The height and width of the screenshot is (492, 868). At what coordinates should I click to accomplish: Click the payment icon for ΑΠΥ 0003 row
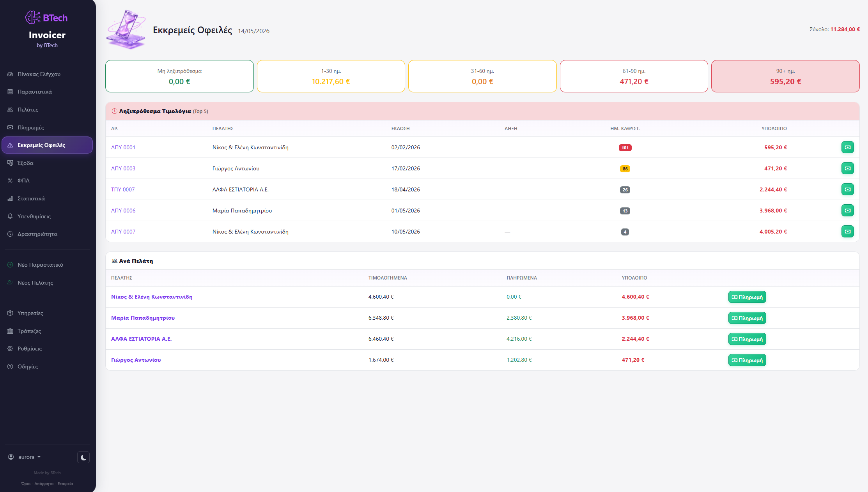coord(847,168)
